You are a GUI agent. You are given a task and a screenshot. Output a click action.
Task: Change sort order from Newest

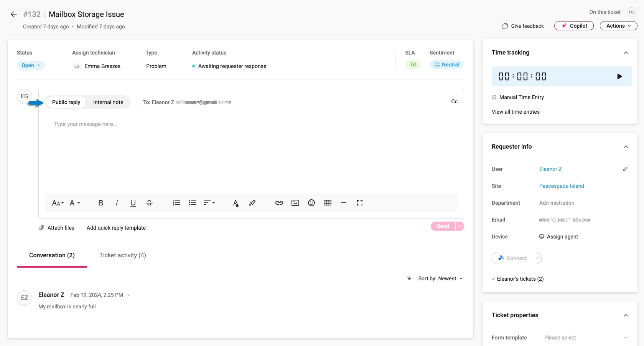440,278
